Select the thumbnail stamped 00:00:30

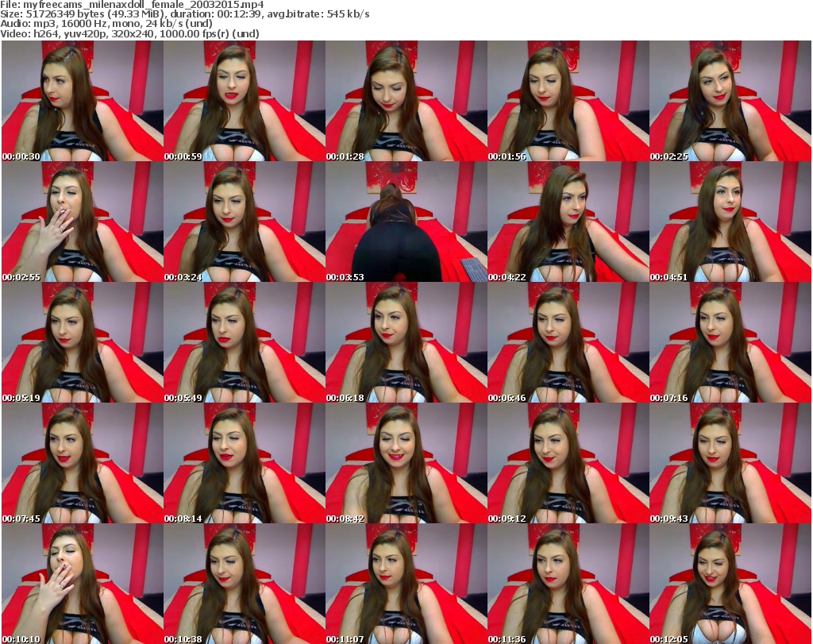[83, 101]
